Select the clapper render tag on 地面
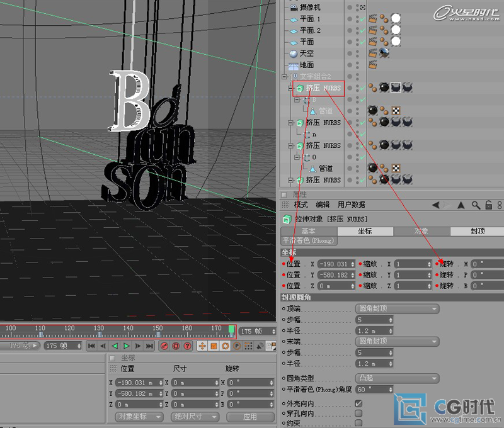The height and width of the screenshot is (428, 504). [372, 65]
